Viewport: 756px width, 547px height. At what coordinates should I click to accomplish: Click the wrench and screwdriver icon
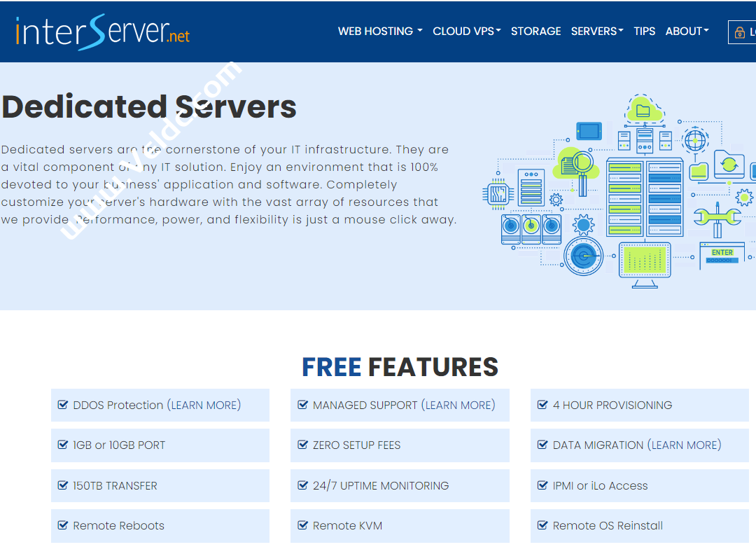click(717, 219)
